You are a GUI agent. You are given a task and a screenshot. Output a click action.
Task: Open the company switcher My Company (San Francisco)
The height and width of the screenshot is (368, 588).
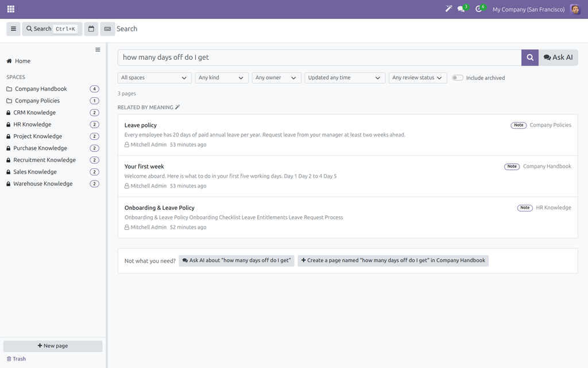tap(528, 9)
